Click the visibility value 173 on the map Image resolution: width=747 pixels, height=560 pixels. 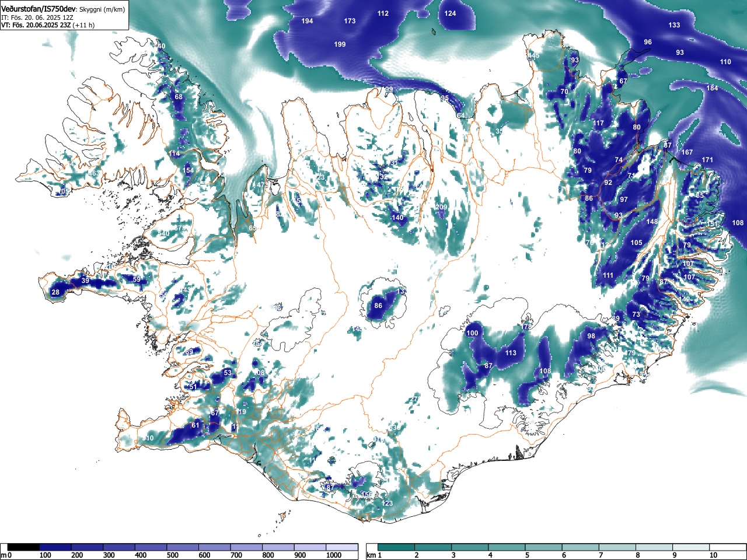(x=350, y=21)
